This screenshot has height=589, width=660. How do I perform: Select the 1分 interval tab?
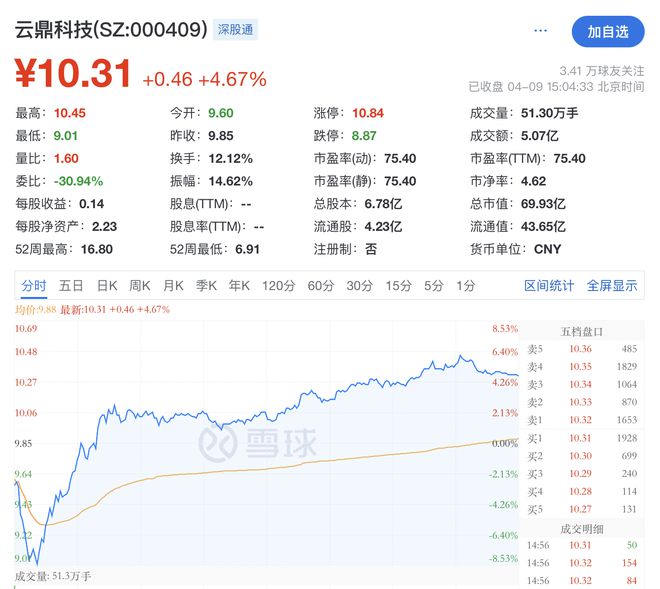[466, 286]
